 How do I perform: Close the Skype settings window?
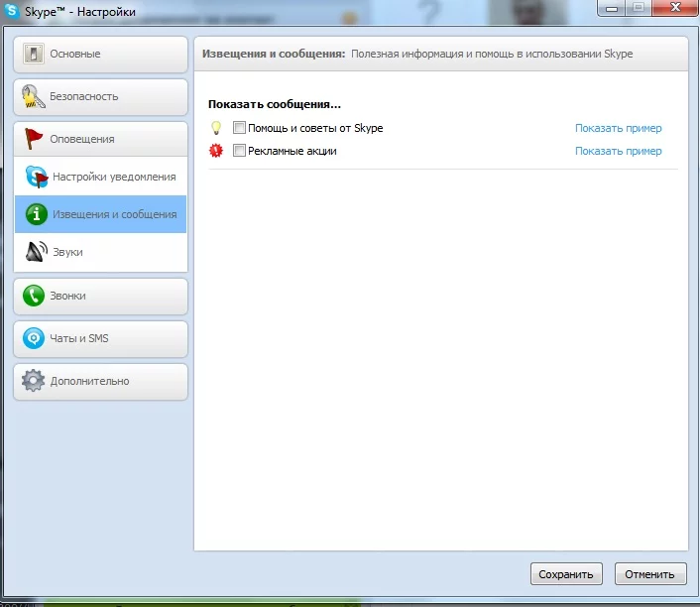point(675,8)
